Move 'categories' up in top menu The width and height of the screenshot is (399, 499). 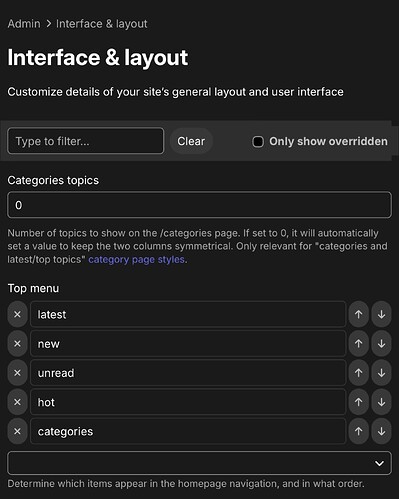click(x=359, y=432)
